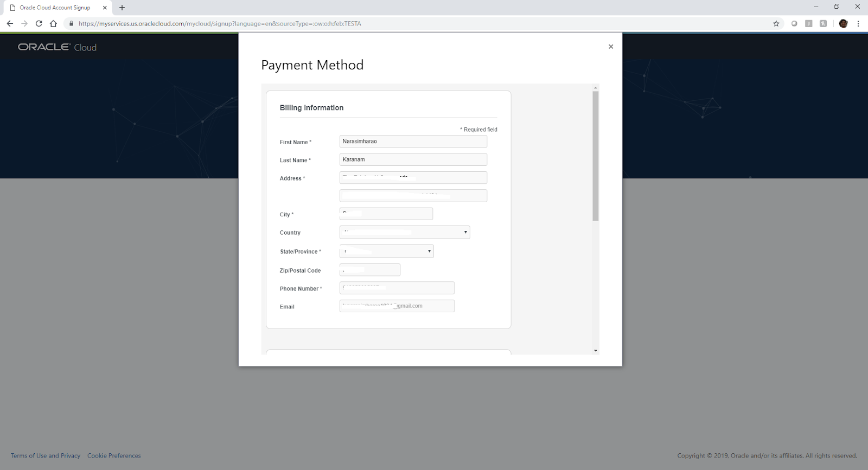Click the browser address bar URL
Viewport: 868px width, 470px height.
(220, 23)
